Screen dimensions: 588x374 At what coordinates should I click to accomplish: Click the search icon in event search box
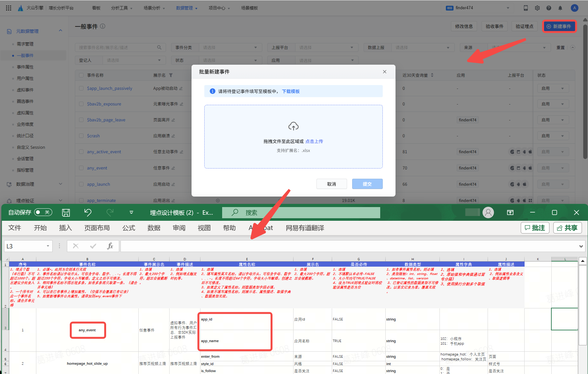(x=159, y=47)
